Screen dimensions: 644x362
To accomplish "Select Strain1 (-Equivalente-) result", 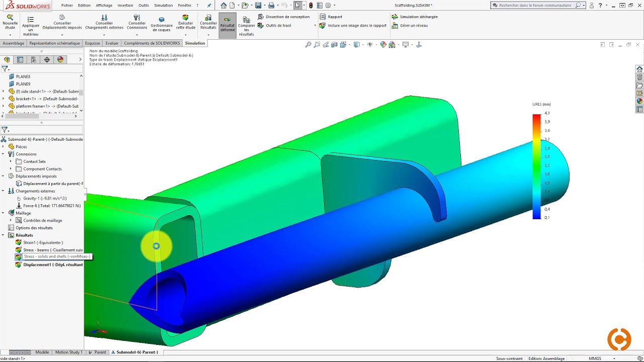I will [x=39, y=242].
